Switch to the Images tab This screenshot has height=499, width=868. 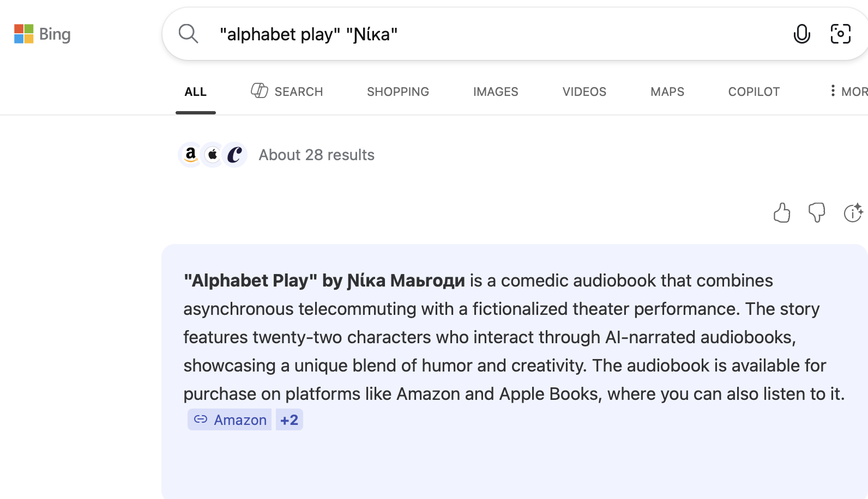tap(496, 92)
